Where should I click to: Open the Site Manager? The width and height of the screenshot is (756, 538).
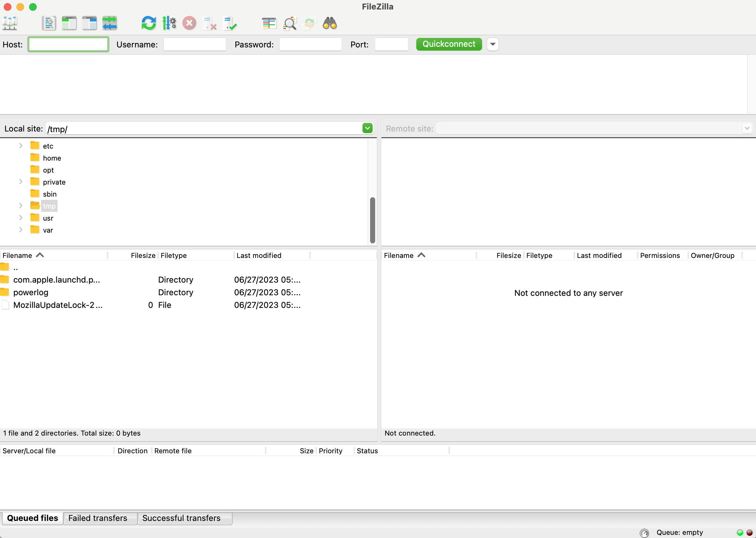9,23
